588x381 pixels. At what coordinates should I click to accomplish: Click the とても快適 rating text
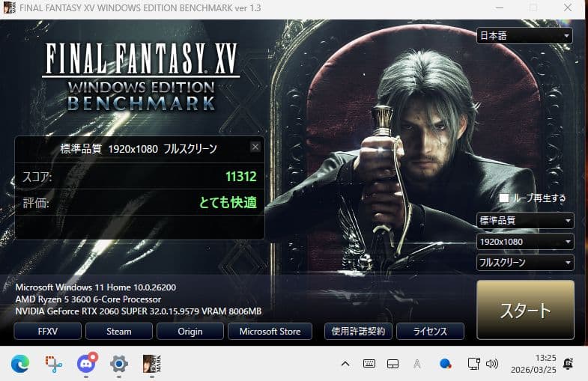pos(228,202)
